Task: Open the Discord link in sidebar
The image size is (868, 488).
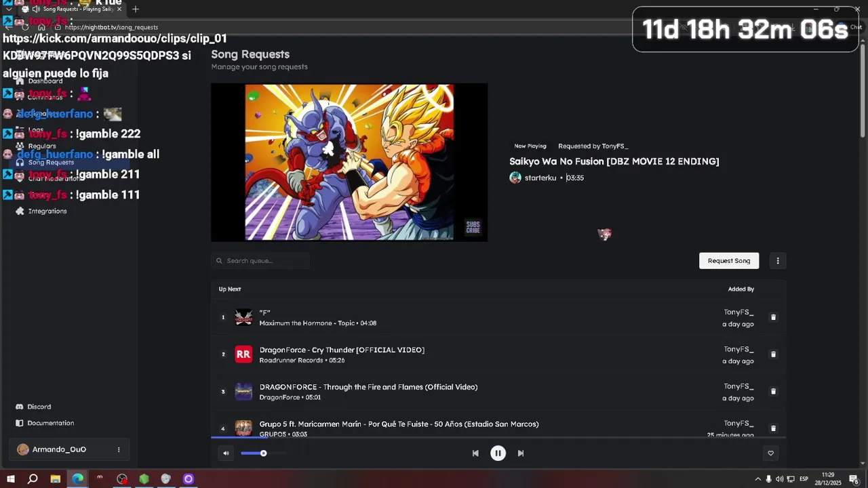Action: point(39,407)
